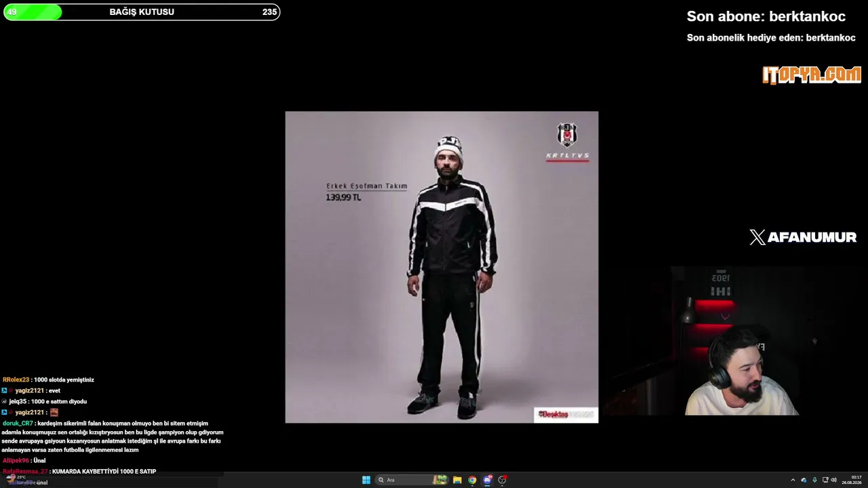The image size is (868, 488).
Task: Click 'Son abonelik hediye eden: berktankoc' line
Action: coord(771,38)
